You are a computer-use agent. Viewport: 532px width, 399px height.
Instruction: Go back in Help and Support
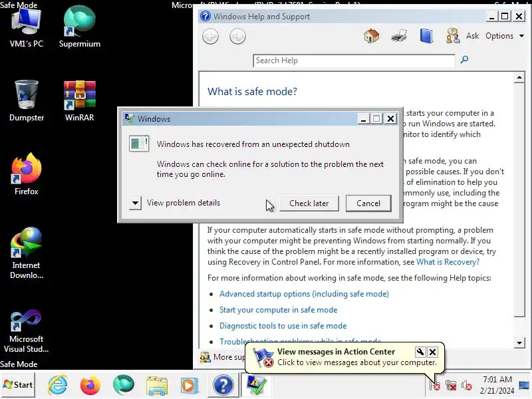(x=210, y=37)
